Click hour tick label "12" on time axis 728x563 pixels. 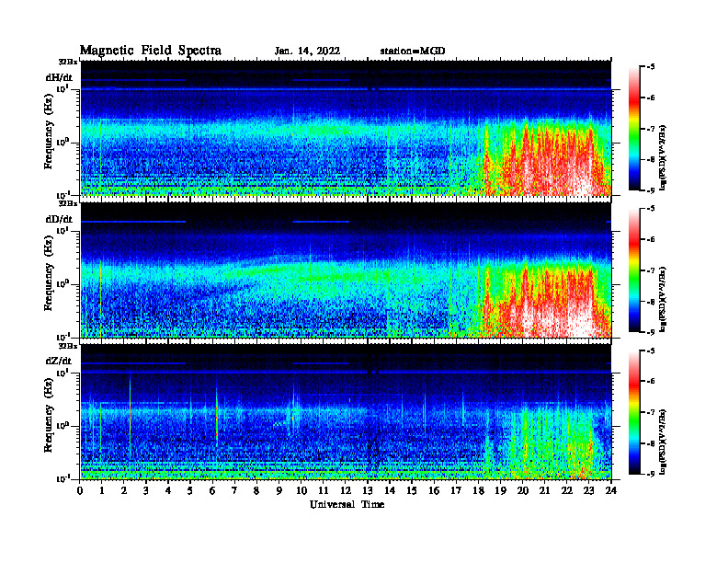coord(346,491)
